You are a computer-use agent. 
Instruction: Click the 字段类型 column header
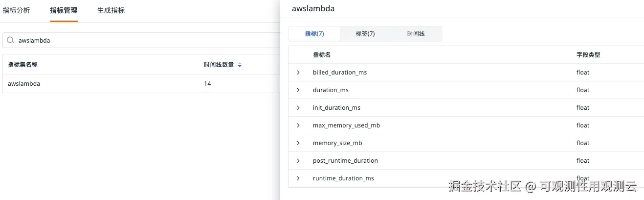tap(588, 55)
